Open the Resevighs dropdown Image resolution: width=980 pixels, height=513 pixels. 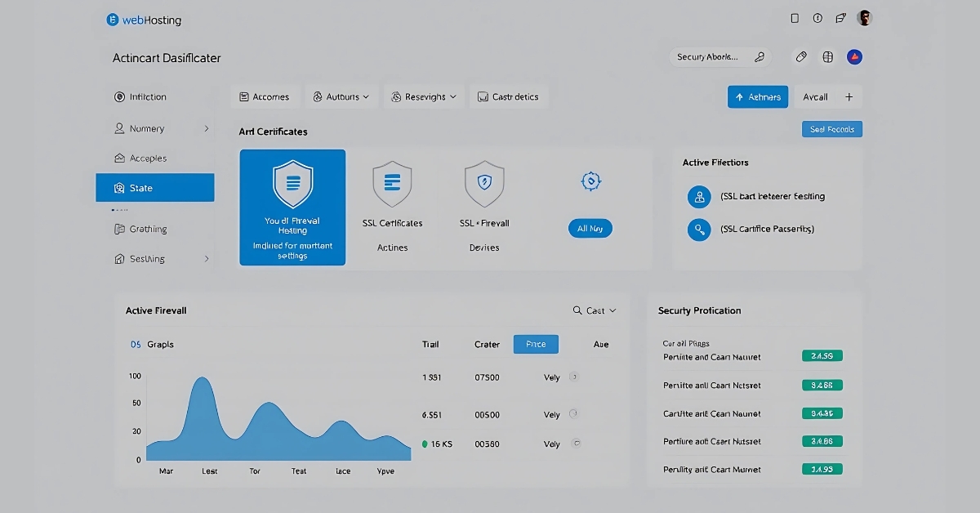424,97
